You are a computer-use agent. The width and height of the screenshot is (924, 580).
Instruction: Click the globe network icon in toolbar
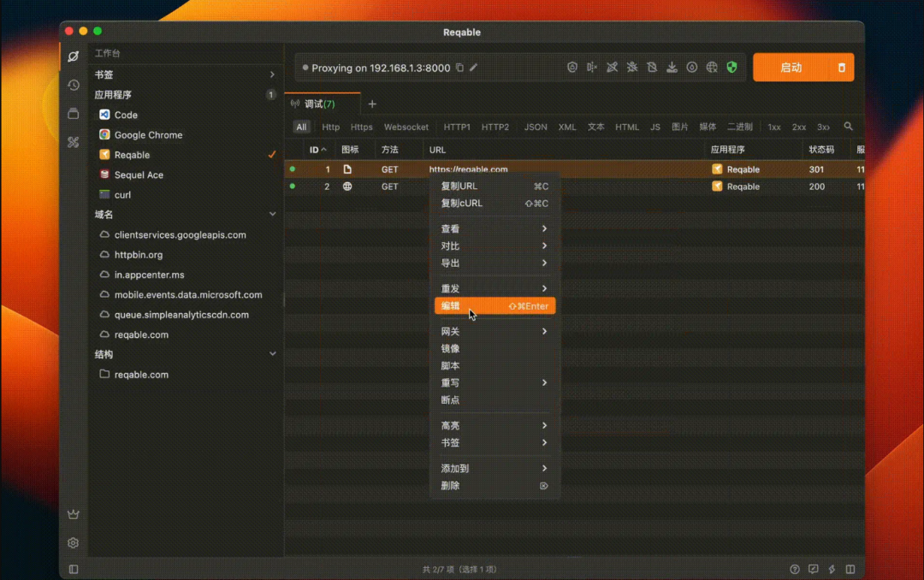pos(712,68)
